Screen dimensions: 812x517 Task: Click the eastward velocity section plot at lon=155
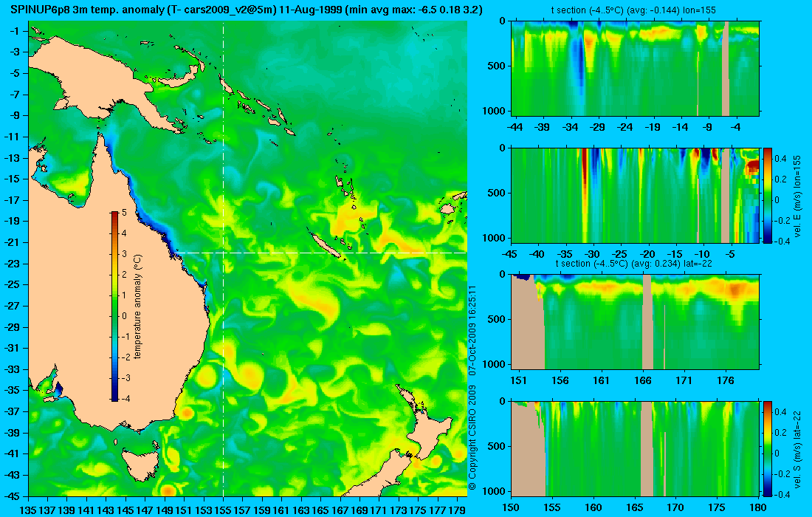pyautogui.click(x=635, y=195)
